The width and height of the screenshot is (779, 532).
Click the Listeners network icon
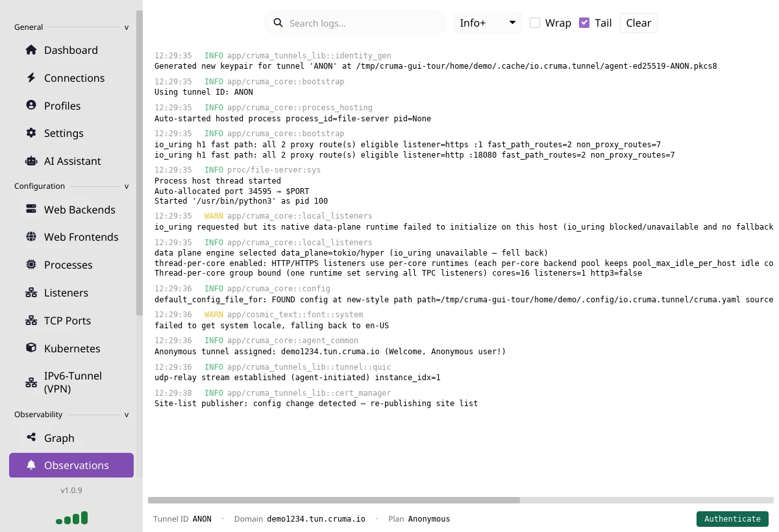pos(31,293)
